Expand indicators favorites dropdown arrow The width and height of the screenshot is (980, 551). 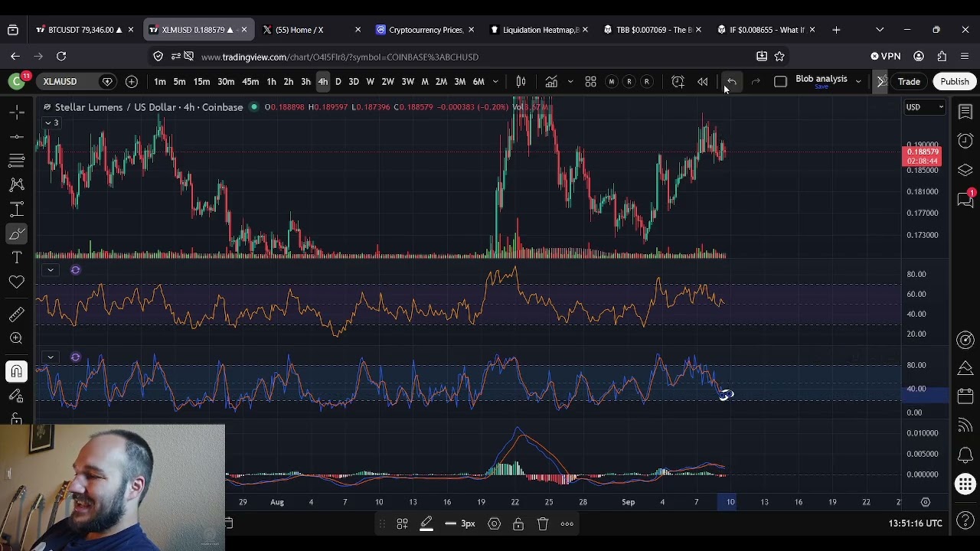(570, 81)
